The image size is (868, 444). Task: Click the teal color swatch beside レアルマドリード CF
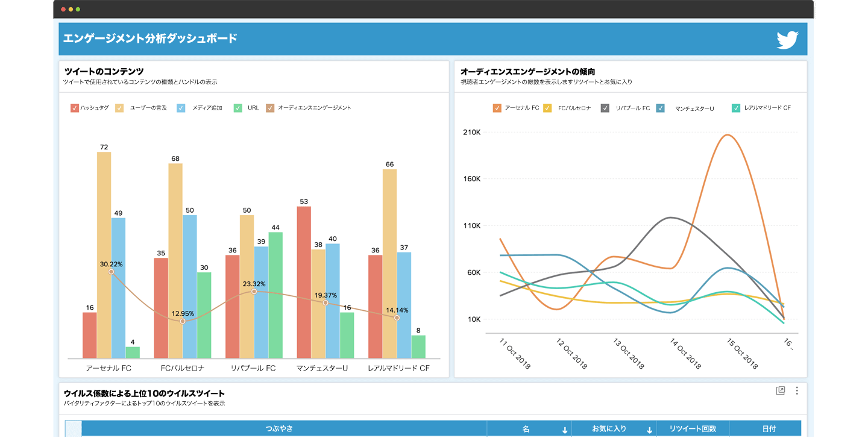(736, 108)
